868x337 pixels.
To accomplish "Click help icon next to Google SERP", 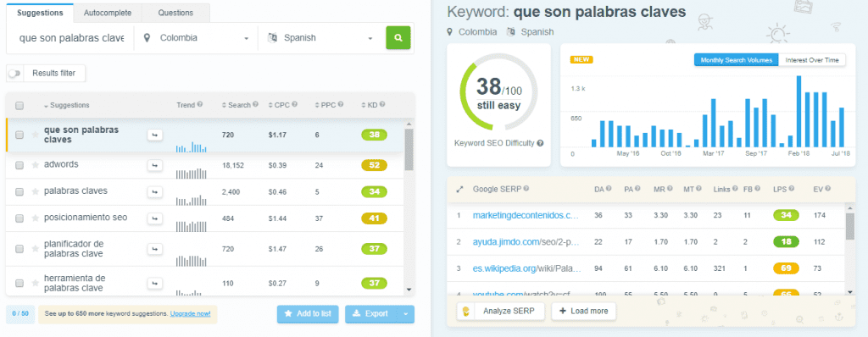I will (x=526, y=189).
